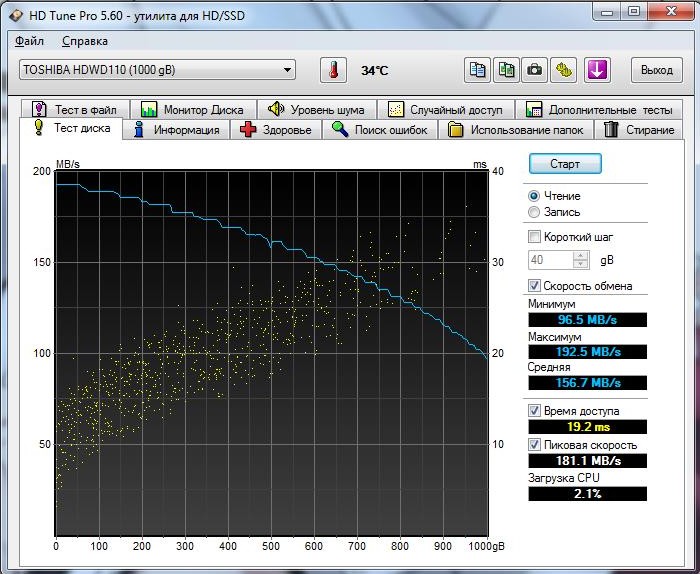Click the thermometer temperature icon
The height and width of the screenshot is (574, 700).
(x=331, y=70)
